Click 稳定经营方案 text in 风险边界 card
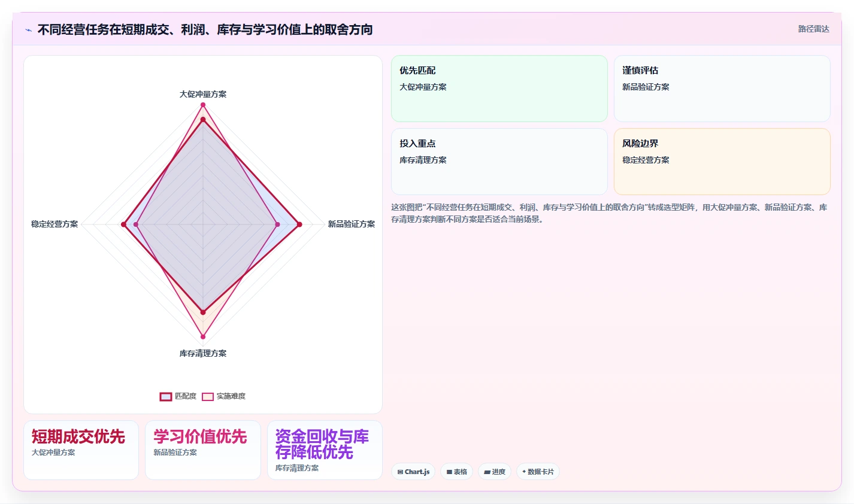 [646, 160]
